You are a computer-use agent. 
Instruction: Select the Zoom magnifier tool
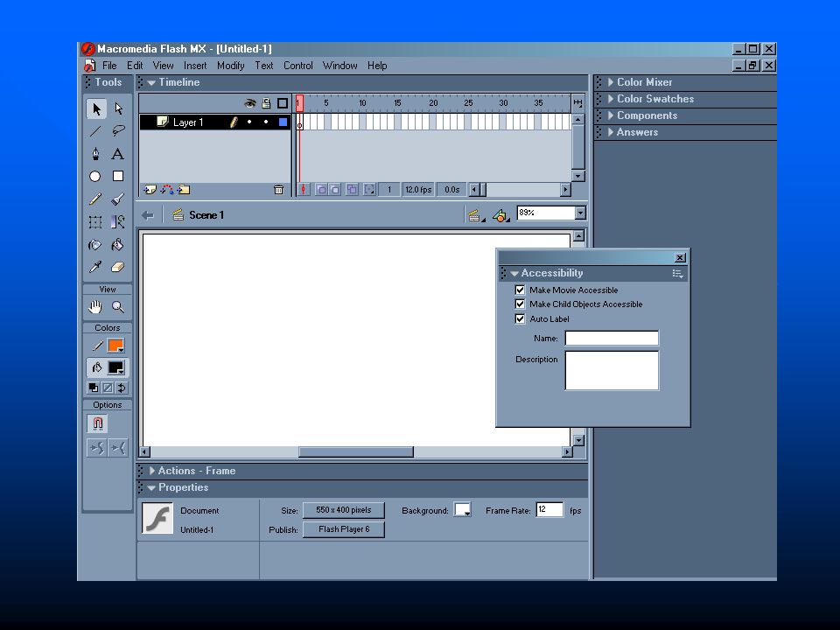click(x=118, y=307)
